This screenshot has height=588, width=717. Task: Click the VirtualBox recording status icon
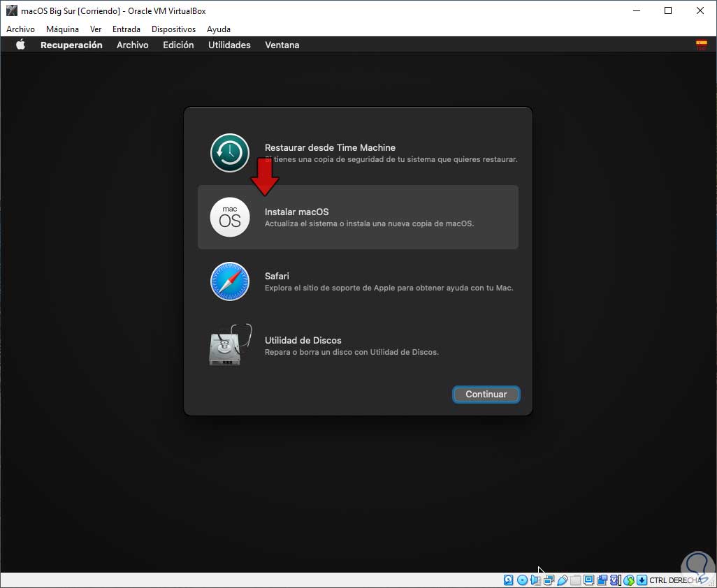[x=602, y=580]
